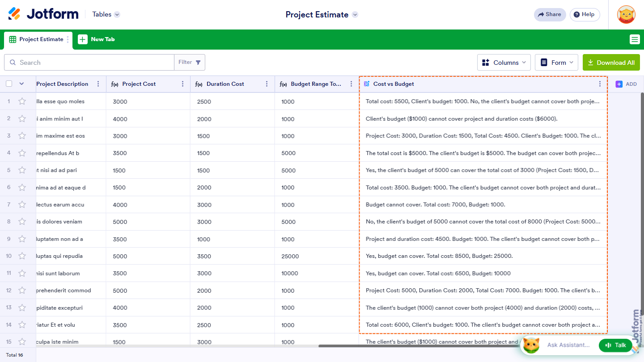The image size is (644, 362).
Task: Click the Total 16 row count
Action: pos(14,355)
